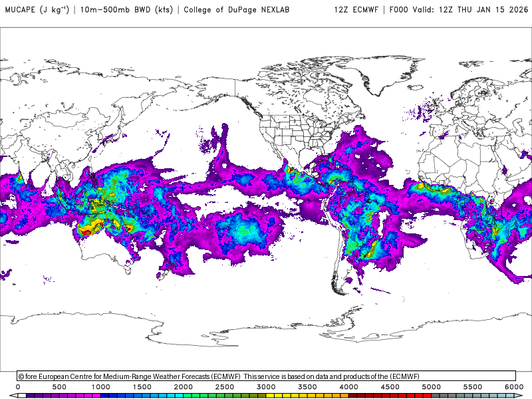Click the MUCAPE (J kg⁻¹) title text

click(x=37, y=9)
